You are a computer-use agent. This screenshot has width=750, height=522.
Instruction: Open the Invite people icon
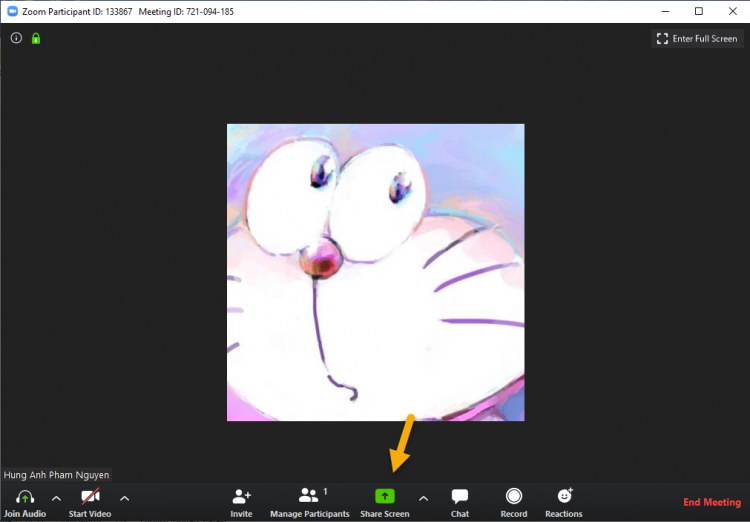[241, 497]
